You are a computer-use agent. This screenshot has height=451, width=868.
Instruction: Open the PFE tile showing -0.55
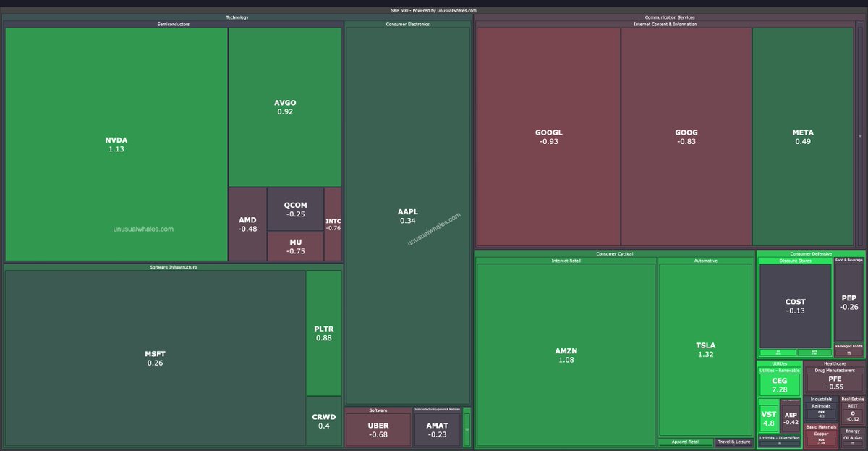click(835, 382)
